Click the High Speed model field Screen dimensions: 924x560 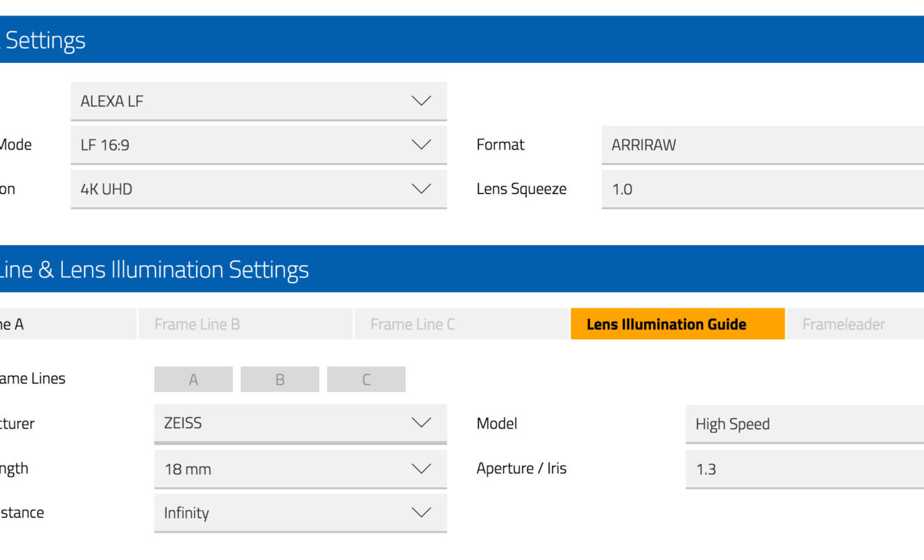(805, 424)
